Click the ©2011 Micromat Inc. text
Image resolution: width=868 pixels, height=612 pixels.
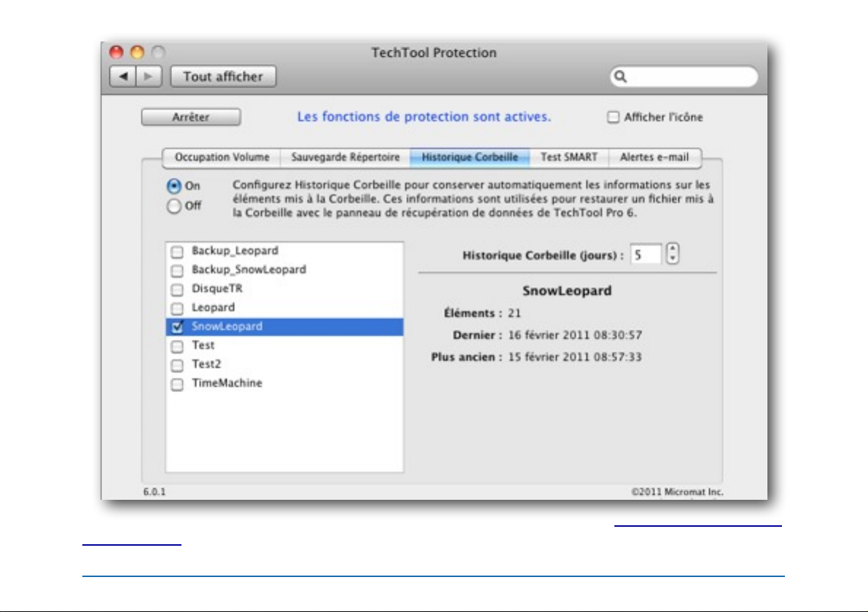click(x=678, y=492)
